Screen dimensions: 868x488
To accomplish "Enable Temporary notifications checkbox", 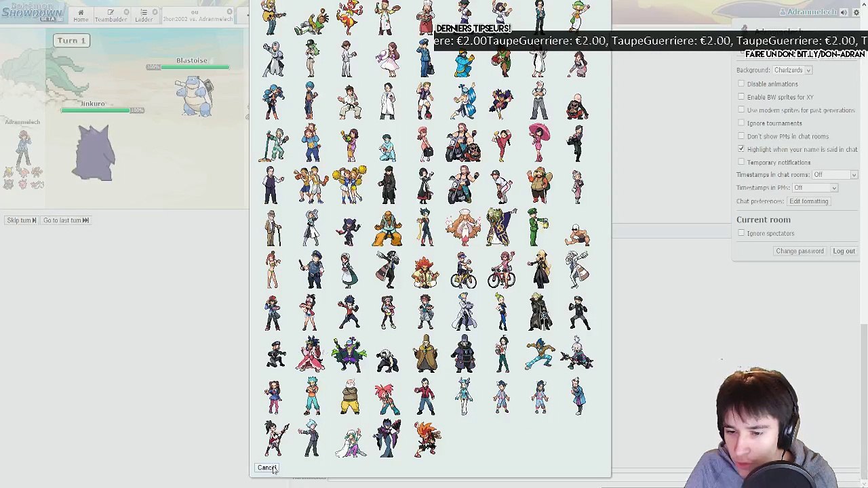I will [741, 162].
